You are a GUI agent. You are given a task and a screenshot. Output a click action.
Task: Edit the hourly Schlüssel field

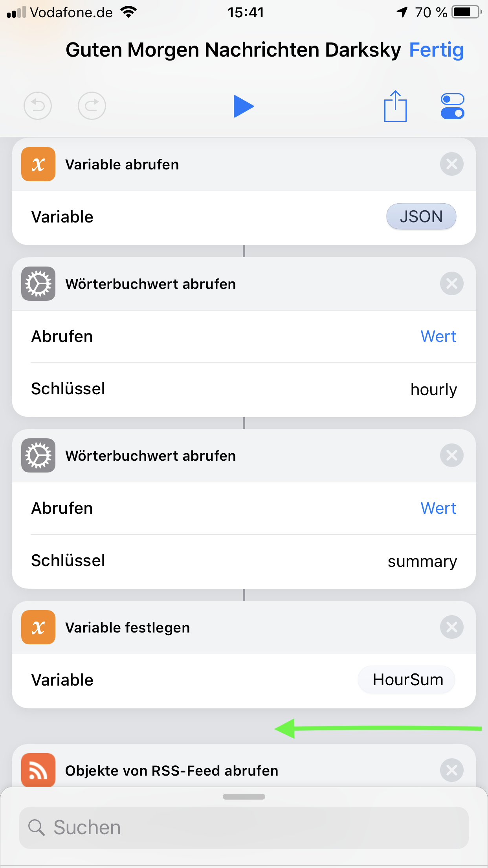coord(433,389)
